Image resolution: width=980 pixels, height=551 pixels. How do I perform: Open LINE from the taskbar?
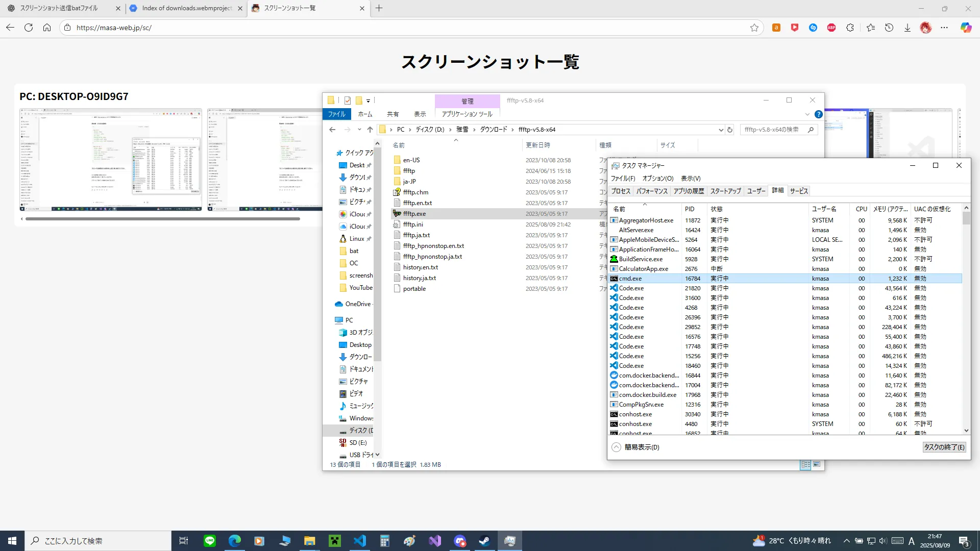pyautogui.click(x=209, y=540)
